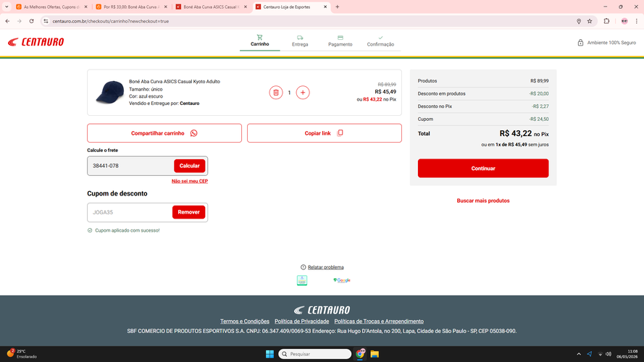644x362 pixels.
Task: Click the ASICS cap product thumbnail
Action: [109, 93]
